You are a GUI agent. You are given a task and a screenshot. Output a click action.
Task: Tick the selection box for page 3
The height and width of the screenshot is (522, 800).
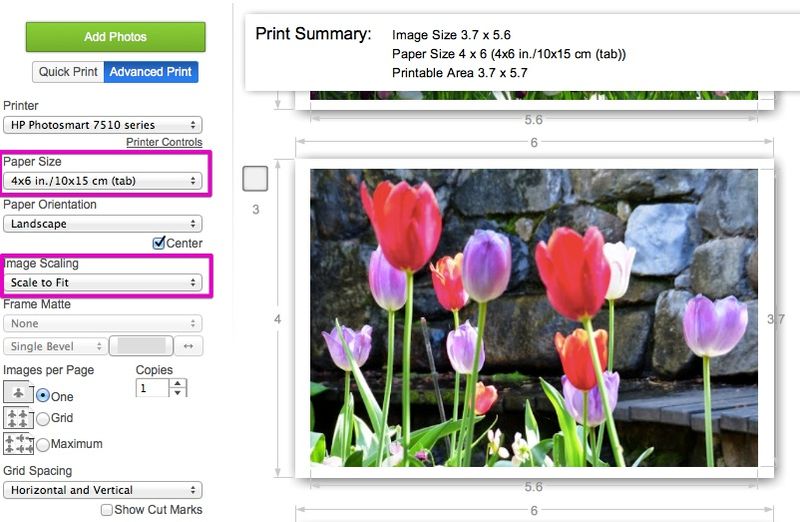[x=255, y=179]
